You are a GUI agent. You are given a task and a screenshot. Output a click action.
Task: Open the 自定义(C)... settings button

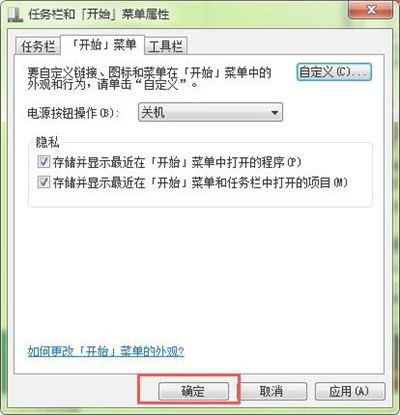coord(334,72)
